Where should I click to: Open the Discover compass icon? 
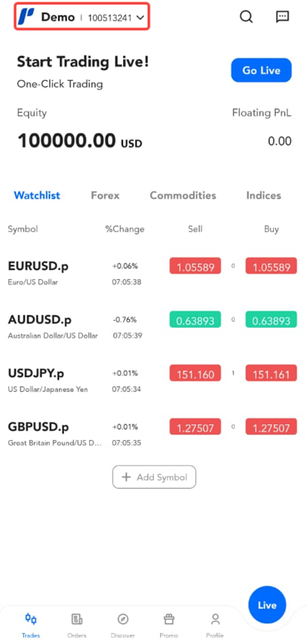122,619
